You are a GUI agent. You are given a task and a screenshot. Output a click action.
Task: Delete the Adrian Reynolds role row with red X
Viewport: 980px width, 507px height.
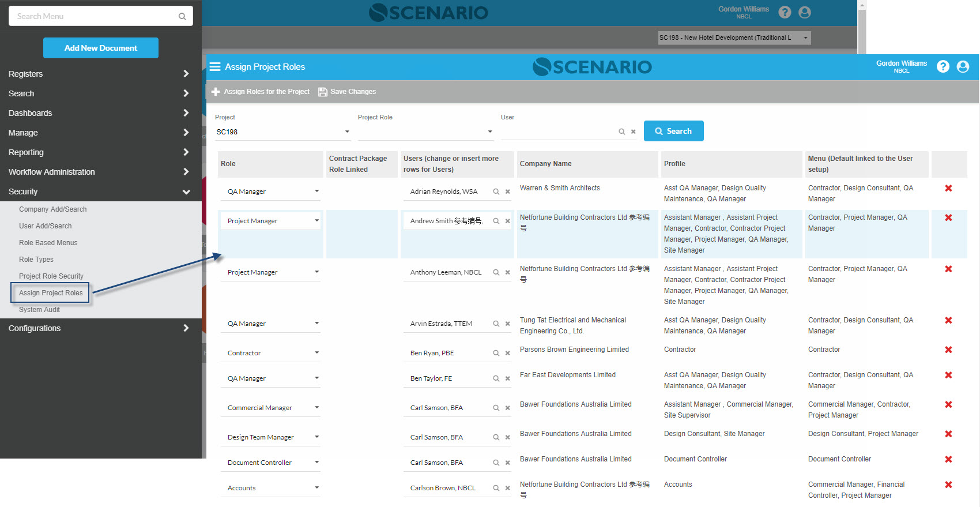pos(948,189)
